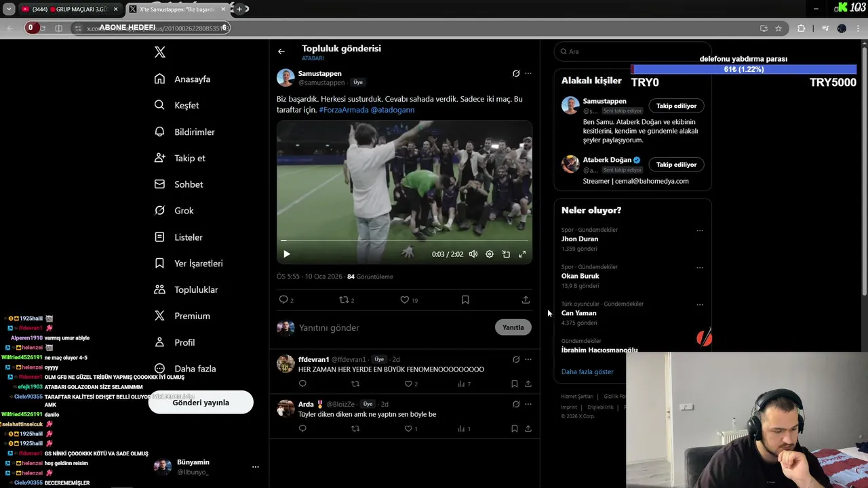The height and width of the screenshot is (488, 868).
Task: Open the #ForzaArmada hashtag link
Action: [344, 110]
